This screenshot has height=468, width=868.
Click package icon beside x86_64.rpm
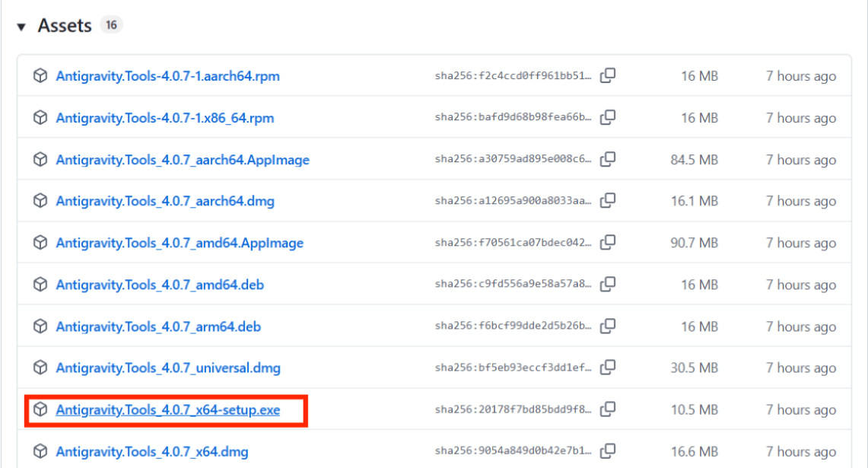[40, 117]
